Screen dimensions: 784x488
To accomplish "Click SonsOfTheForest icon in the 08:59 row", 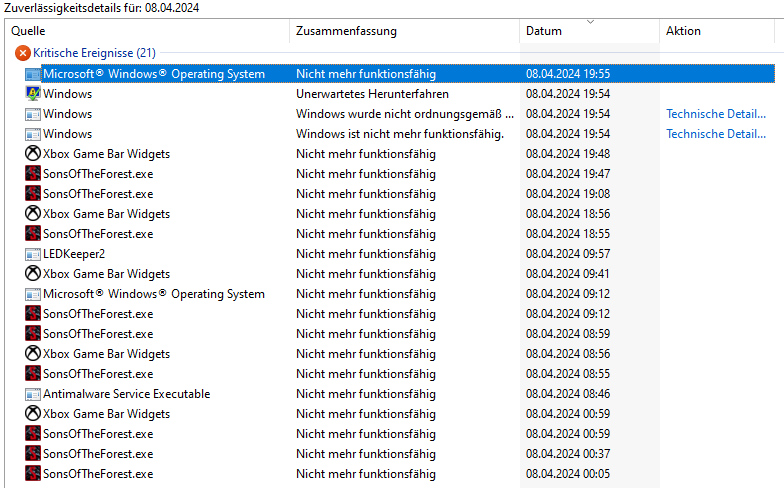I will coord(33,334).
